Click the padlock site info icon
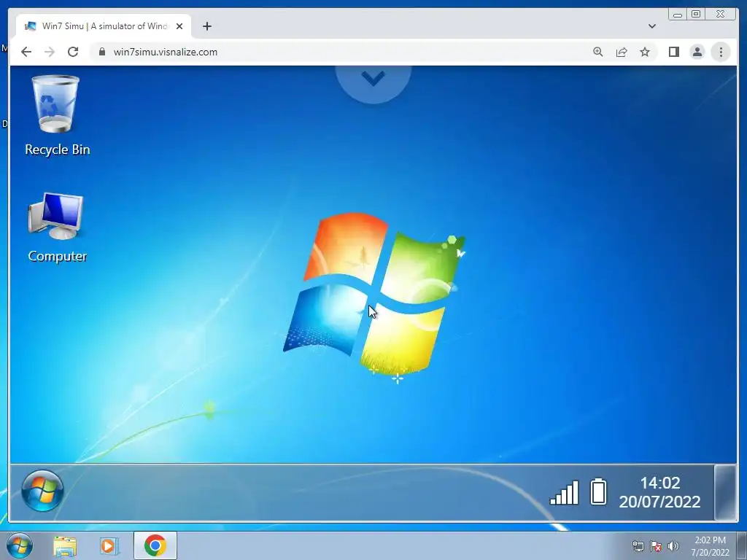Image resolution: width=747 pixels, height=560 pixels. click(101, 52)
